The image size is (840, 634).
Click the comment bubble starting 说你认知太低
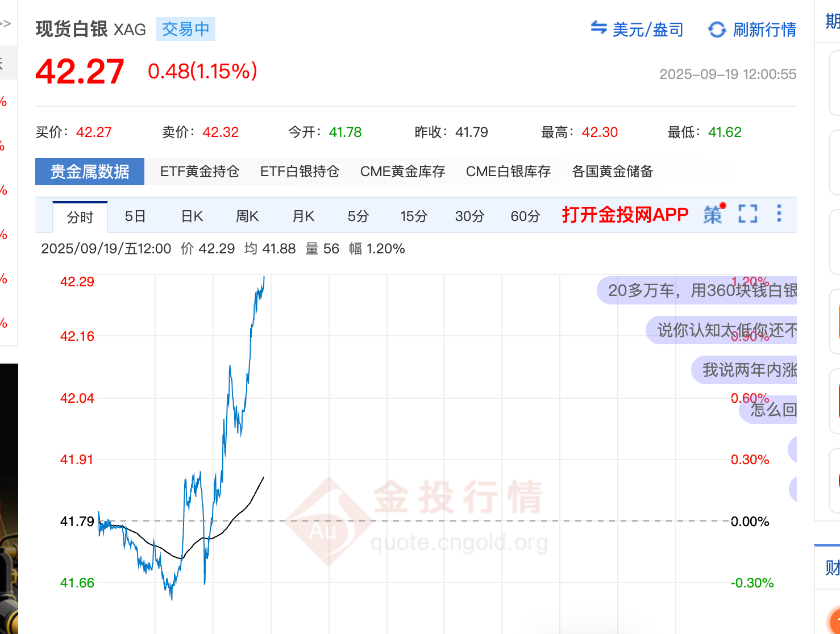(722, 330)
